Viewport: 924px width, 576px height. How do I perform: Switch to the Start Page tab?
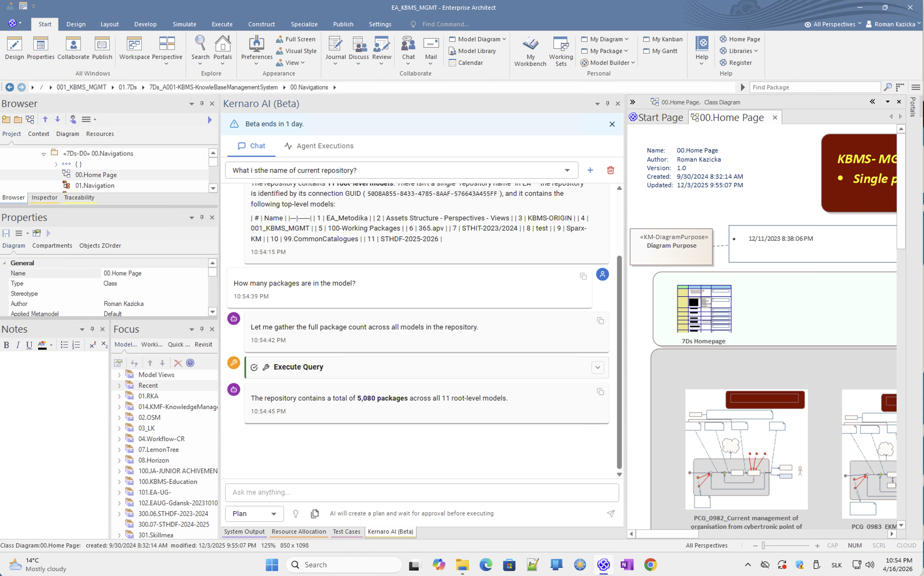(656, 117)
